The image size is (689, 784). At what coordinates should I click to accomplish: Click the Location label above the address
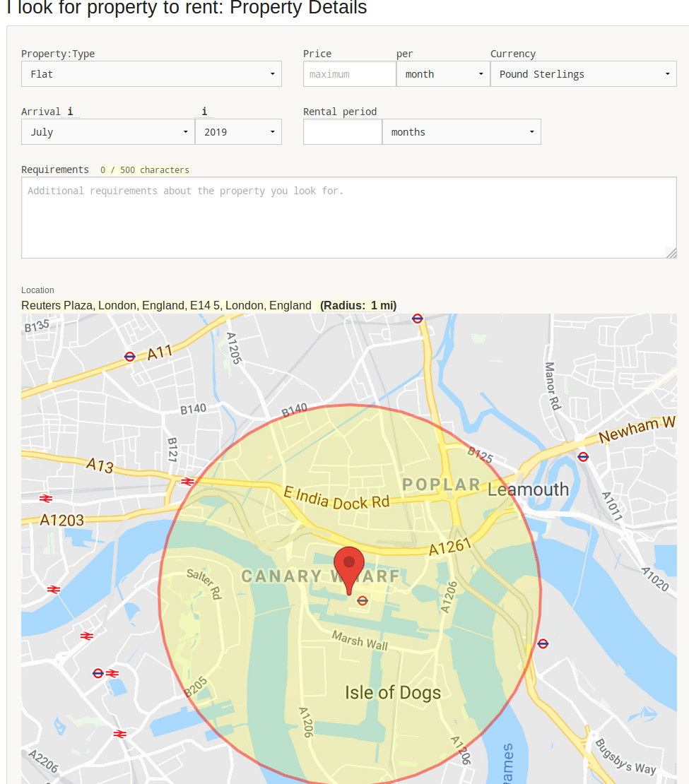[37, 290]
